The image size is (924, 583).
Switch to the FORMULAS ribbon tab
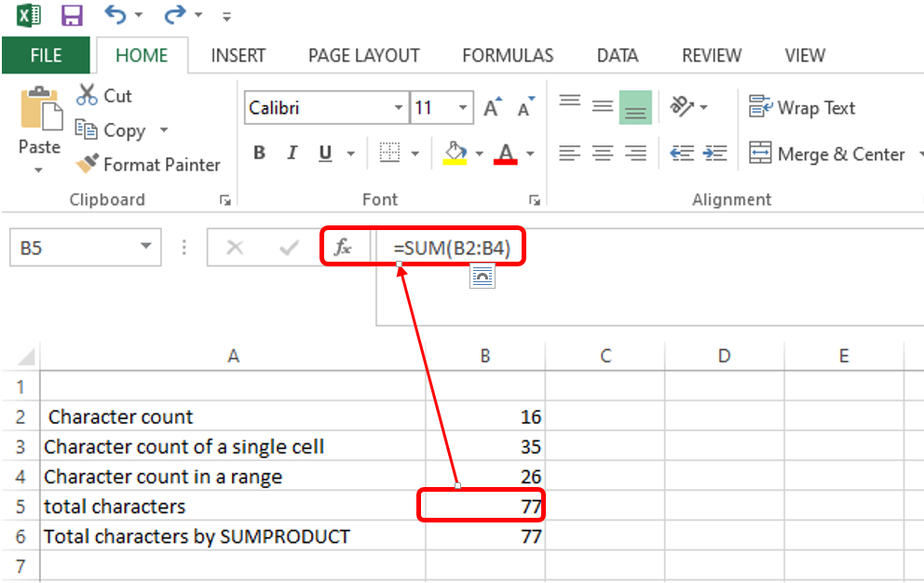pyautogui.click(x=508, y=55)
